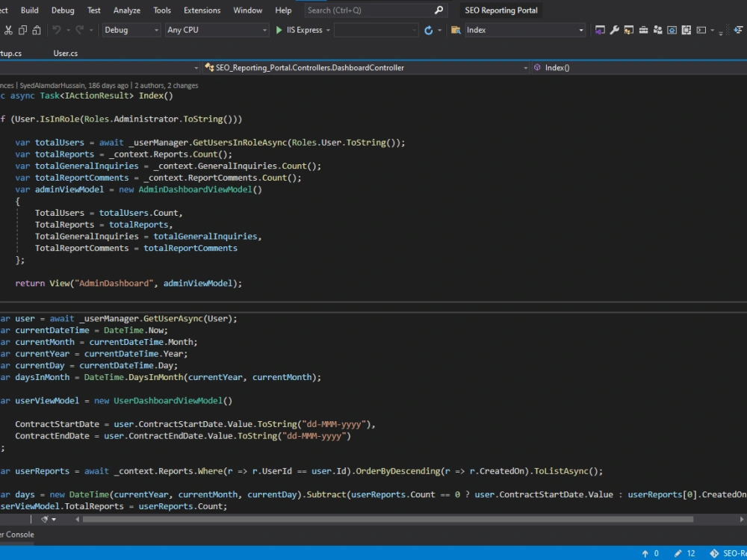
Task: Click the Start Page home window icon
Action: point(672,30)
